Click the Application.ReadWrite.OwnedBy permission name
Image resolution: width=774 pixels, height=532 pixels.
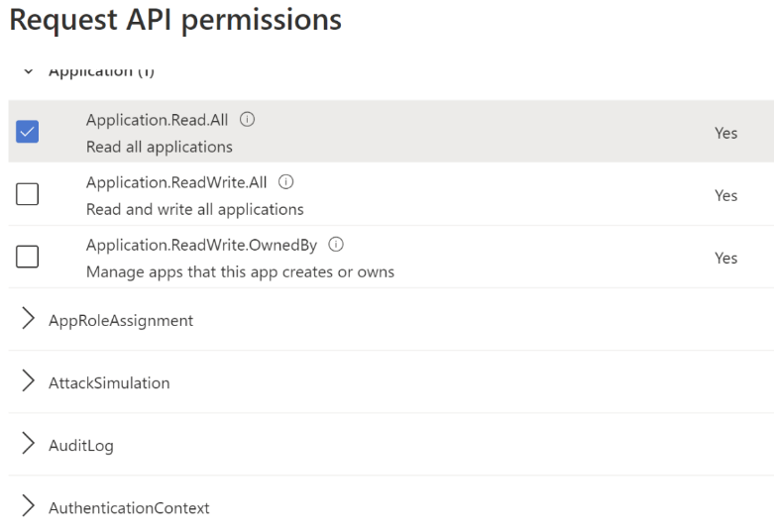point(201,246)
